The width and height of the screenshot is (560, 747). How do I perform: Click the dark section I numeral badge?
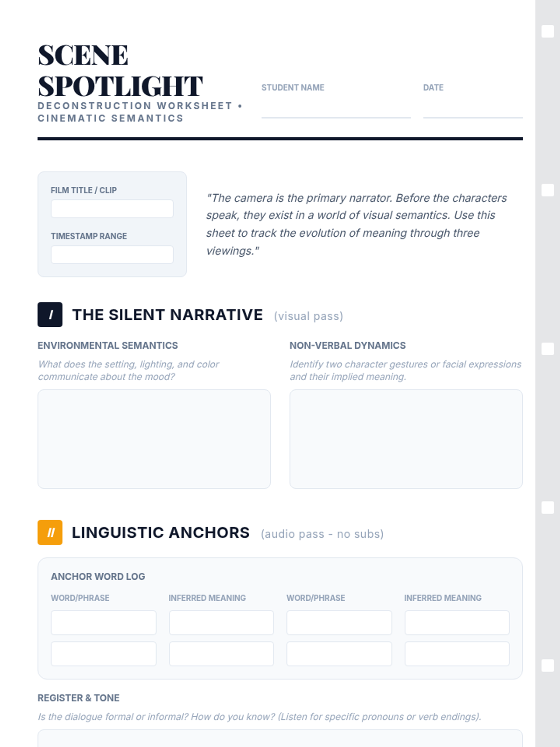click(50, 315)
